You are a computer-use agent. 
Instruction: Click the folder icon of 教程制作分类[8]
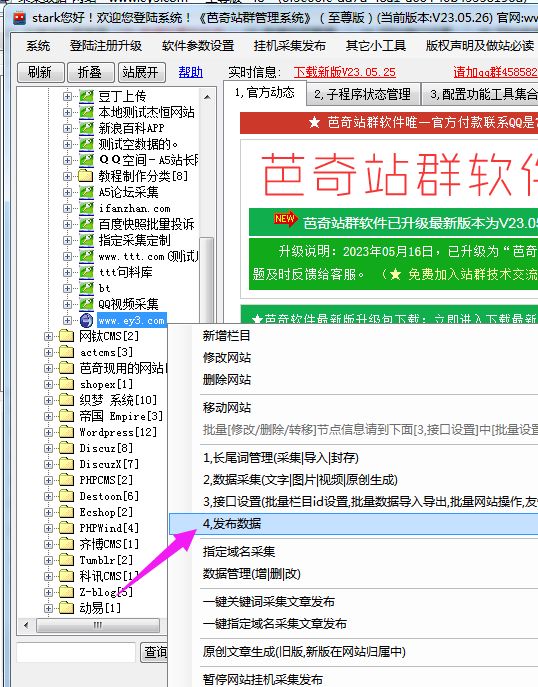point(86,176)
